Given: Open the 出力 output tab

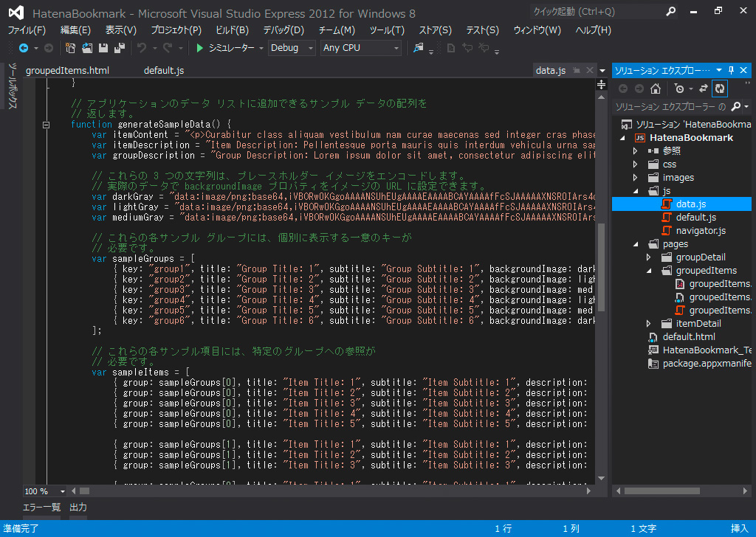Looking at the screenshot, I should (78, 507).
